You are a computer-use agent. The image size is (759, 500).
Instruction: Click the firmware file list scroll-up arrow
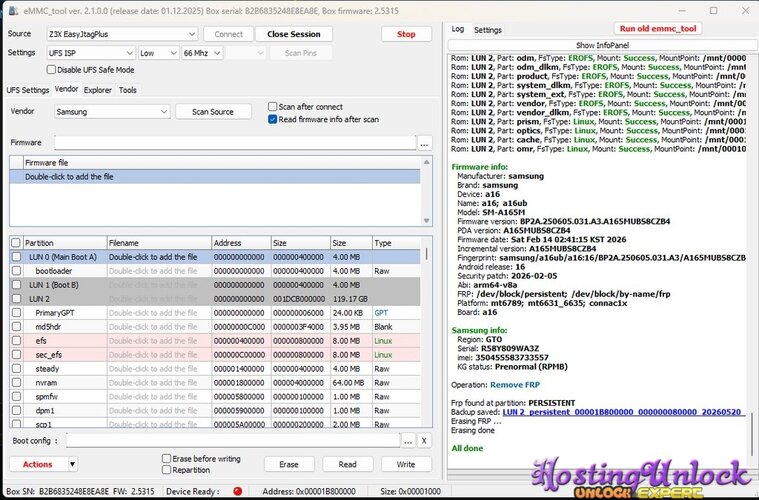point(426,162)
